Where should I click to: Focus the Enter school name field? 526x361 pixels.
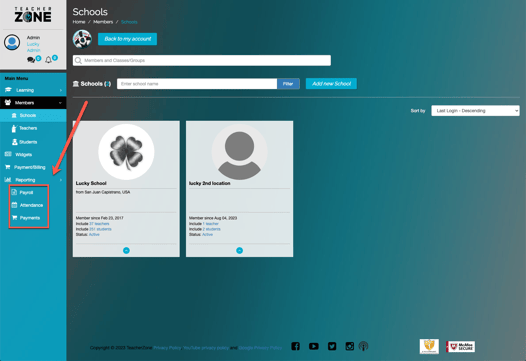pyautogui.click(x=197, y=84)
